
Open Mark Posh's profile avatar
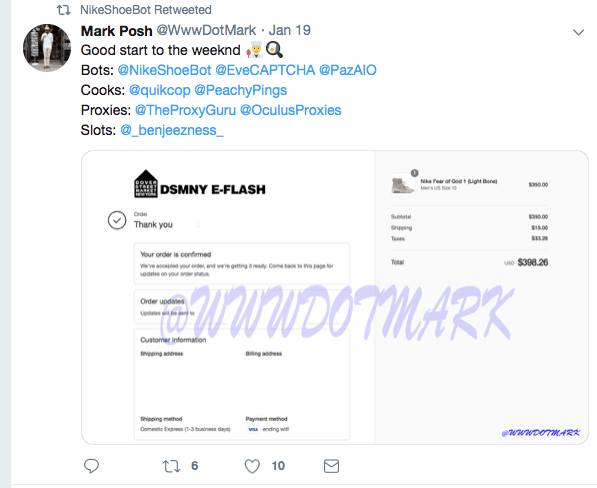pyautogui.click(x=47, y=48)
